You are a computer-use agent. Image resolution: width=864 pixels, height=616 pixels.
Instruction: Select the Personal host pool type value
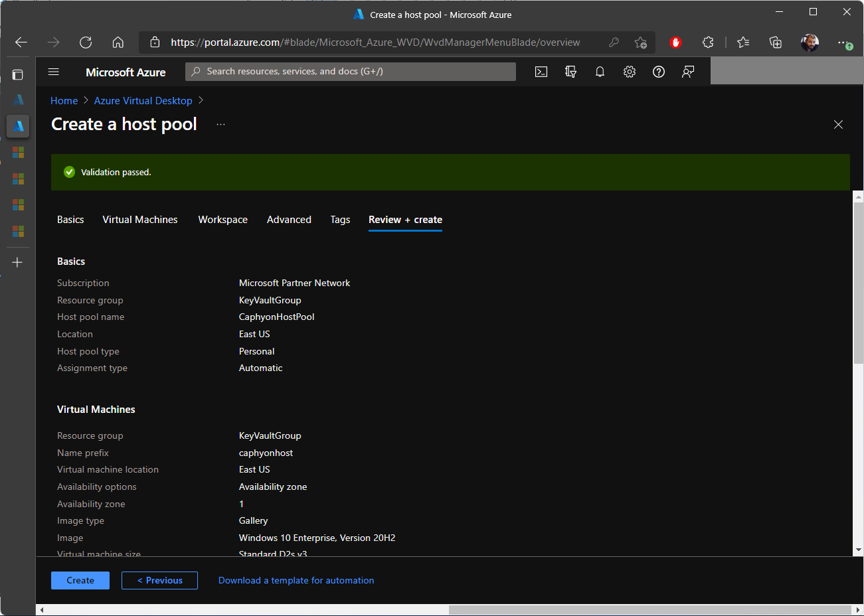tap(256, 351)
